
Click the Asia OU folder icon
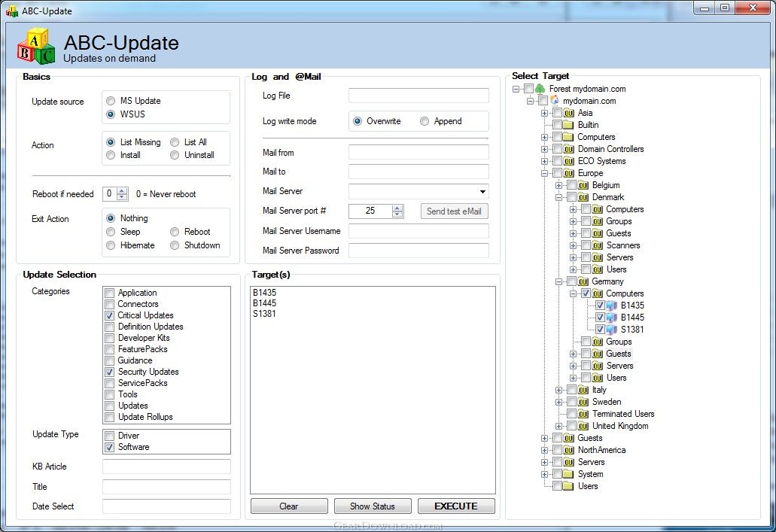click(x=568, y=113)
